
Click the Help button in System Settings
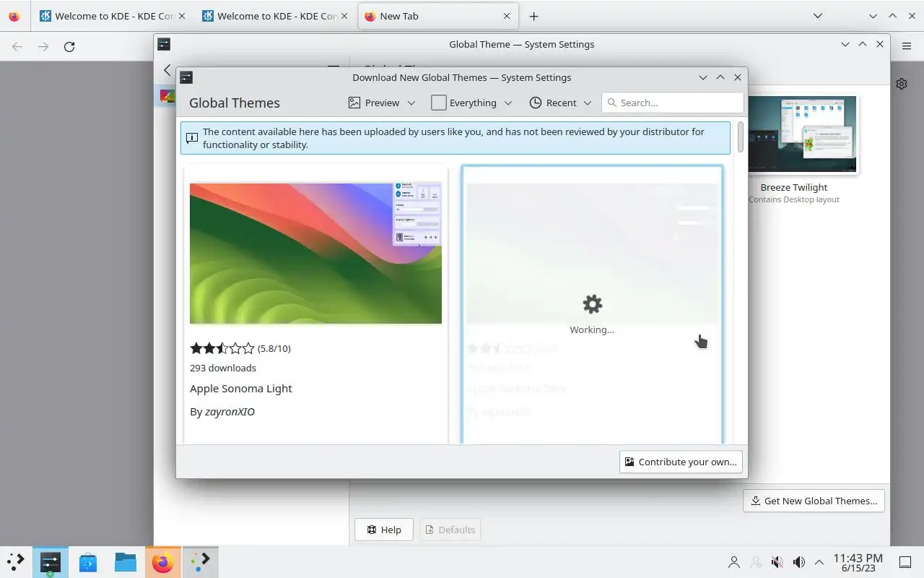click(x=383, y=530)
